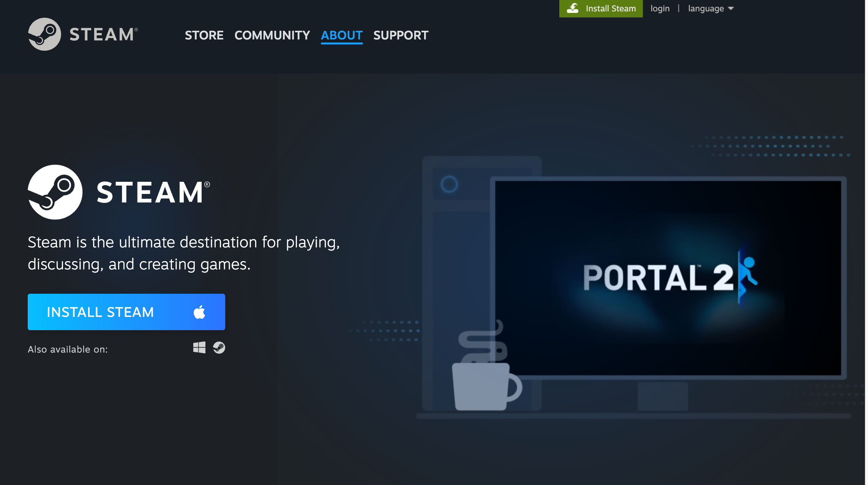The image size is (868, 485).
Task: Click the green Install Steam button
Action: [610, 8]
